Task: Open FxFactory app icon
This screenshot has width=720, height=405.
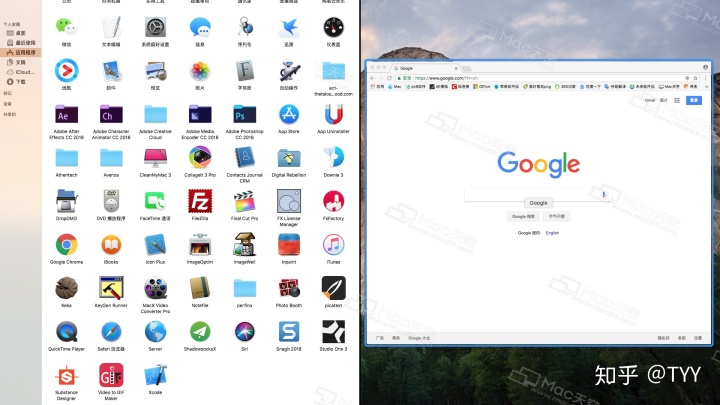Action: point(333,202)
